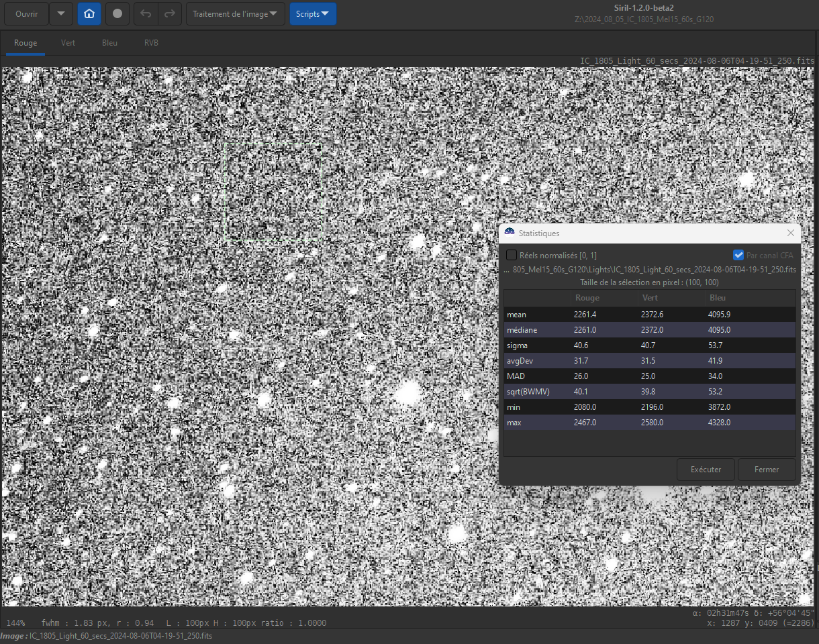Select the avgDev row in statistics table

pos(650,361)
